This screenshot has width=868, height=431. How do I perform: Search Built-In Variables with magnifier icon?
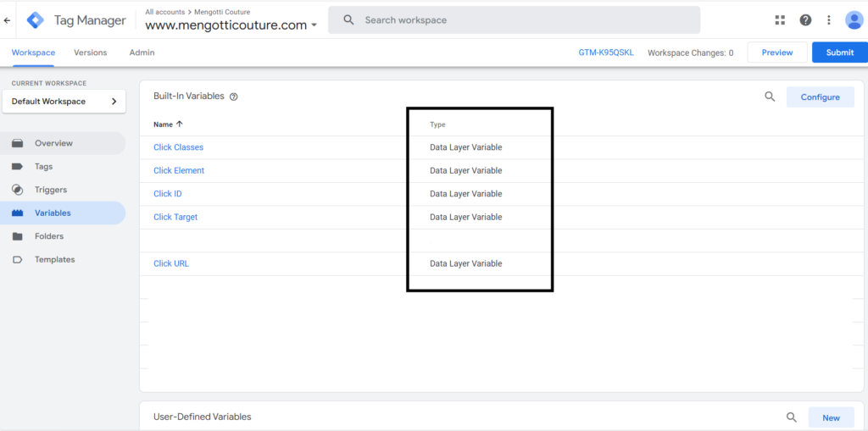770,97
